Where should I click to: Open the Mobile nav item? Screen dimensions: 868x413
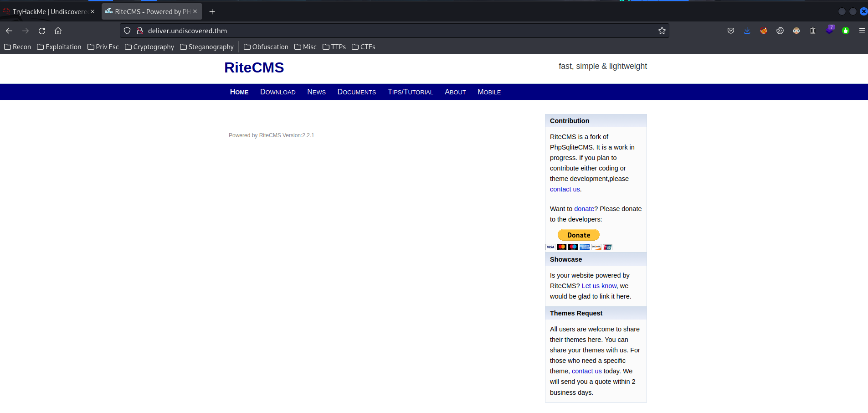(489, 92)
